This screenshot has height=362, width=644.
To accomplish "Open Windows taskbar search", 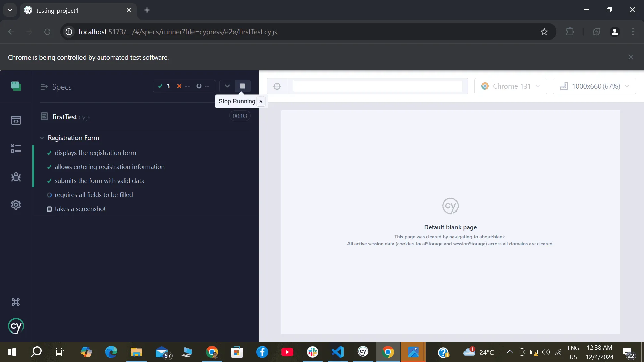I will 36,352.
